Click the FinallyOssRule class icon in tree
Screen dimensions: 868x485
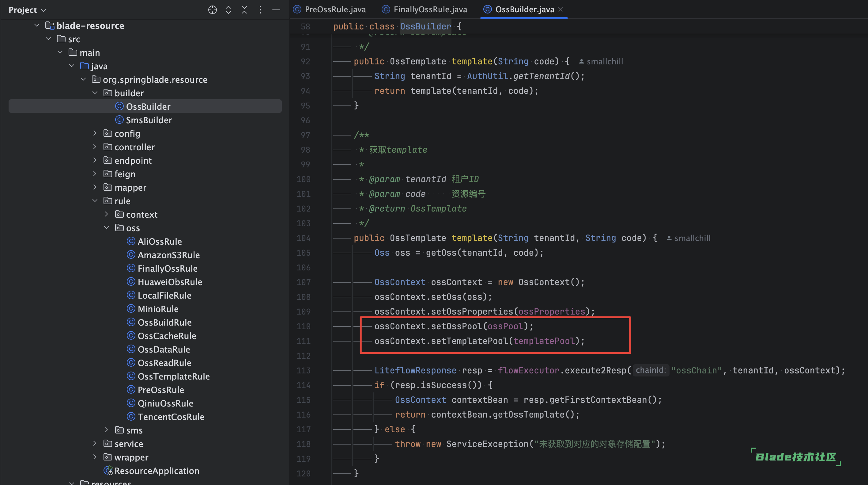(131, 268)
